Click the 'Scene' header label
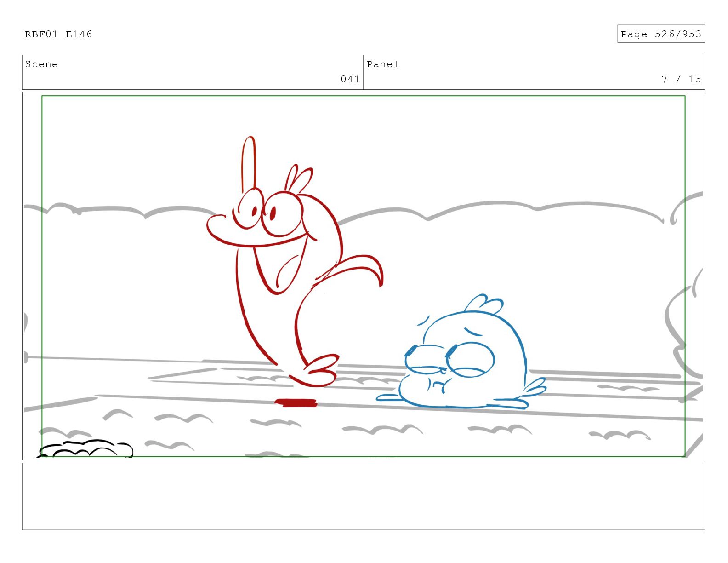 coord(41,64)
